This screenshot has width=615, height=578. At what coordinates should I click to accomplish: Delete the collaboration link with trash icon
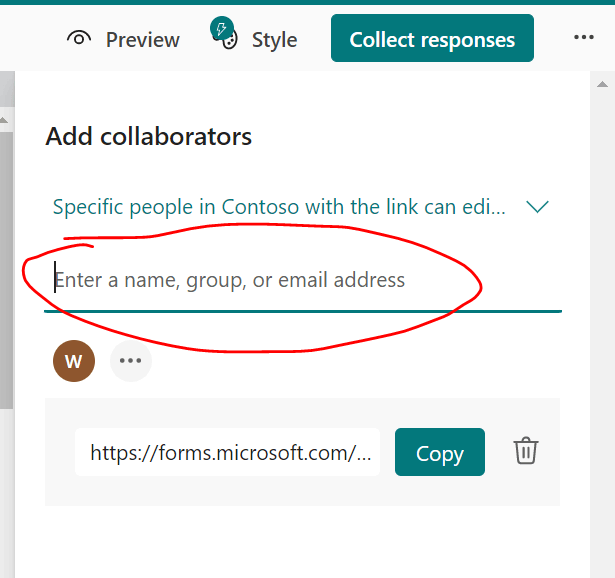click(x=526, y=451)
